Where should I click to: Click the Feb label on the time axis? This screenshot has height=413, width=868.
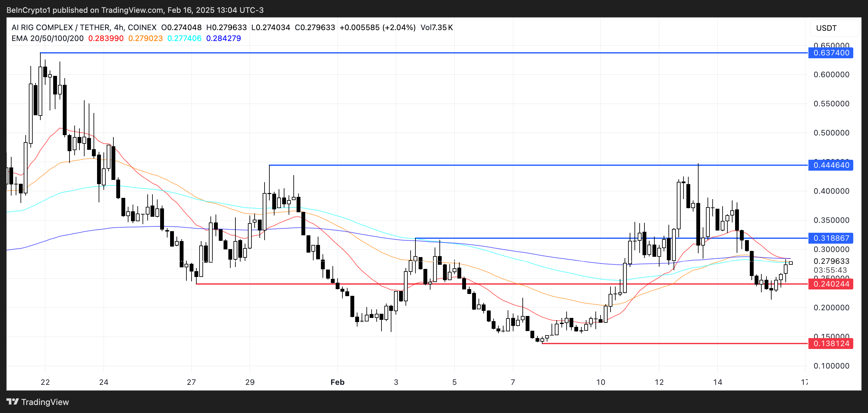(337, 382)
